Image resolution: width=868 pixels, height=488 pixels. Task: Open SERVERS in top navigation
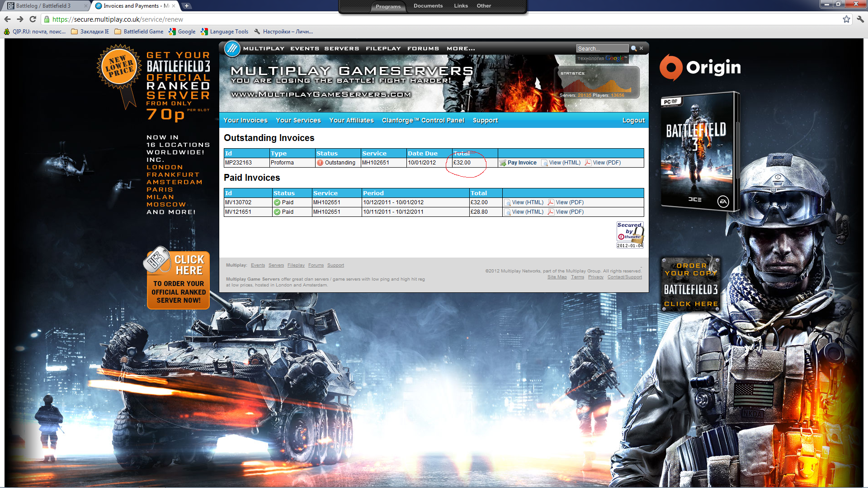pyautogui.click(x=342, y=48)
